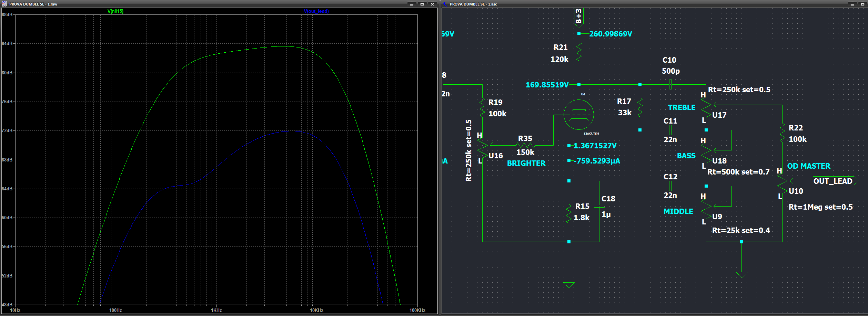Click the ground symbol below R15
Image resolution: width=868 pixels, height=316 pixels.
coord(569,285)
